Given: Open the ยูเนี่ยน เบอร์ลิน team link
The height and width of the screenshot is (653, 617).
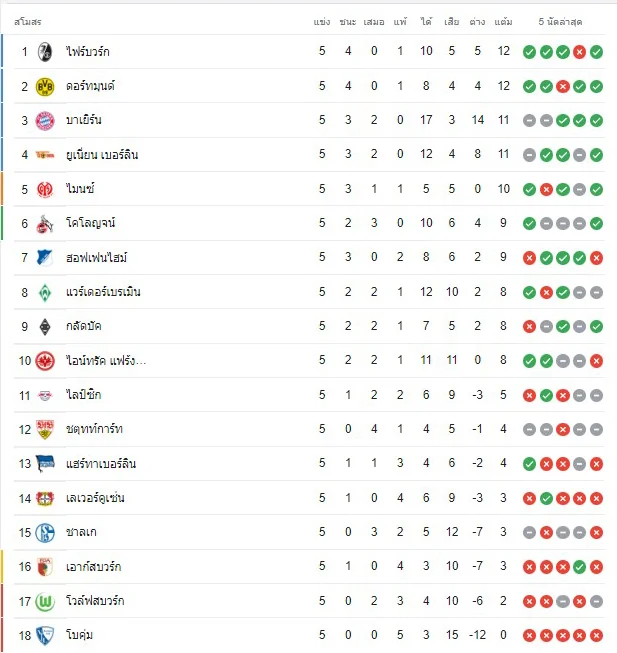Looking at the screenshot, I should pos(102,155).
